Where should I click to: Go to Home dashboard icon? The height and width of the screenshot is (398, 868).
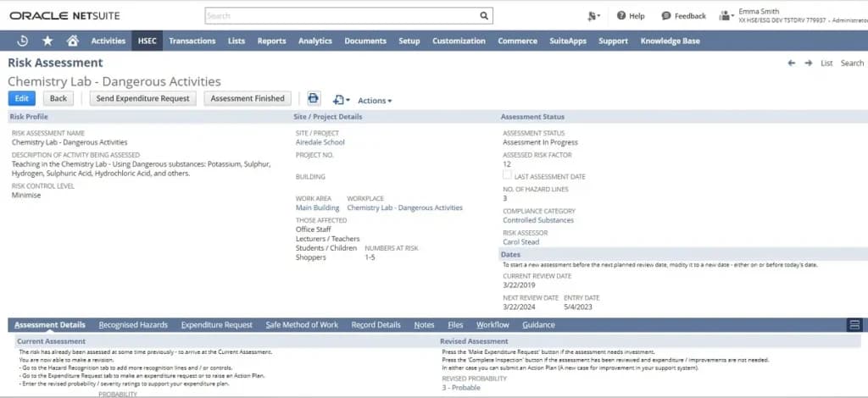73,41
